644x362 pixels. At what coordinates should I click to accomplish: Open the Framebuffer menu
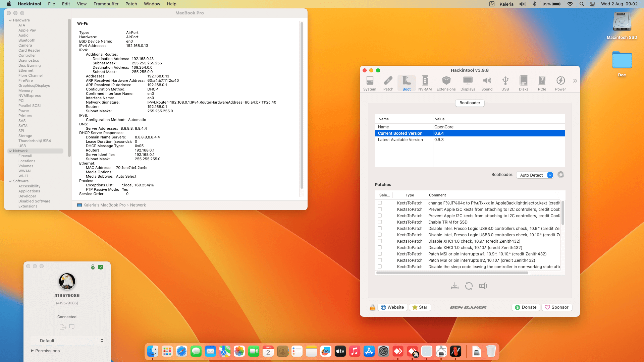pyautogui.click(x=106, y=4)
